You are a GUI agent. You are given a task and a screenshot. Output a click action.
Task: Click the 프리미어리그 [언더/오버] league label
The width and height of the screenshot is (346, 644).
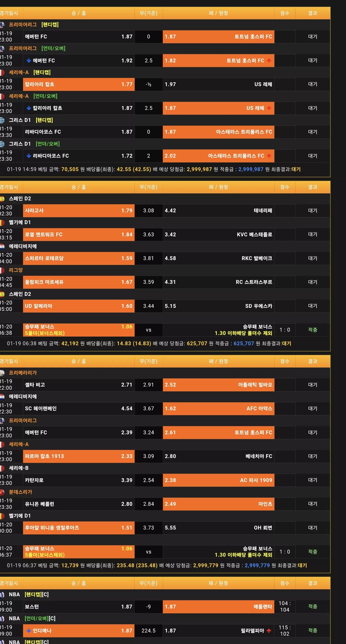pos(37,48)
